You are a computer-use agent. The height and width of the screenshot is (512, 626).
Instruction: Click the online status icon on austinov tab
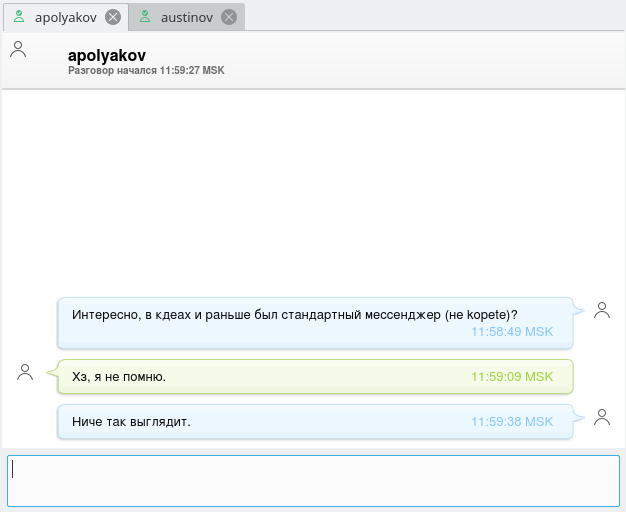tap(145, 17)
